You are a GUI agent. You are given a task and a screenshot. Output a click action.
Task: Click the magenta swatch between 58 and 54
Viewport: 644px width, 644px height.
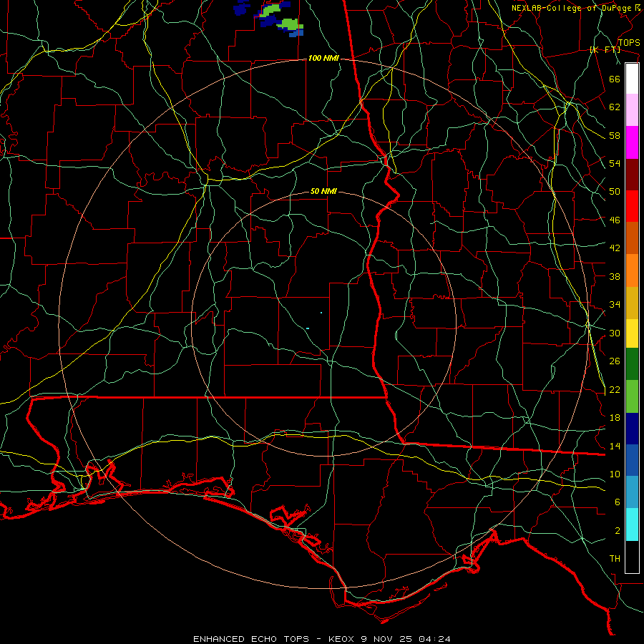tap(632, 142)
